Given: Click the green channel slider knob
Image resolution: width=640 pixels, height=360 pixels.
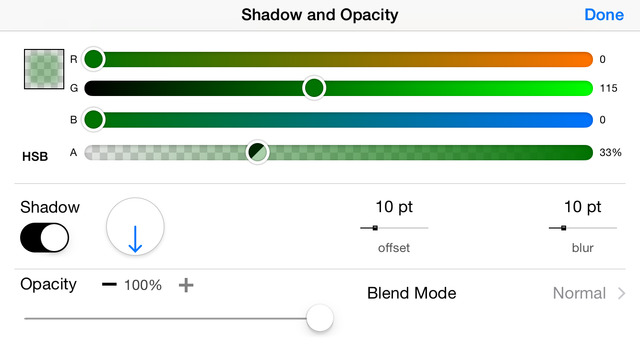Looking at the screenshot, I should (314, 88).
